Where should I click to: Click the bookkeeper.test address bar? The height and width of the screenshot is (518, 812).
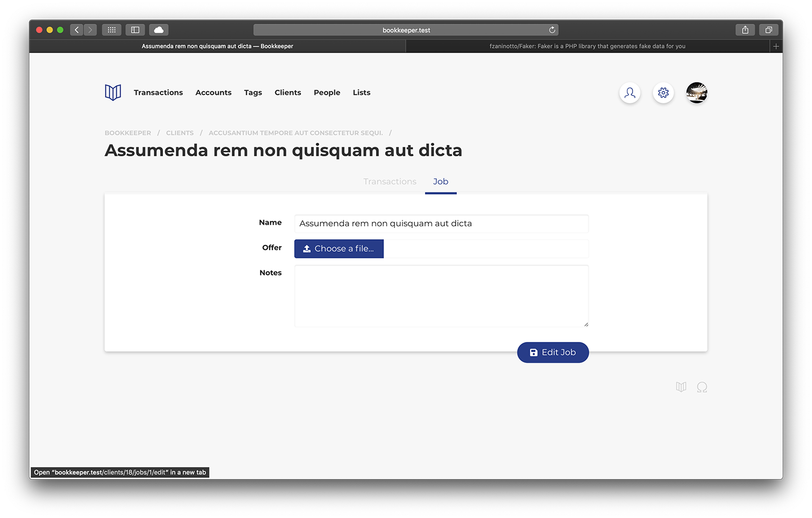point(406,30)
